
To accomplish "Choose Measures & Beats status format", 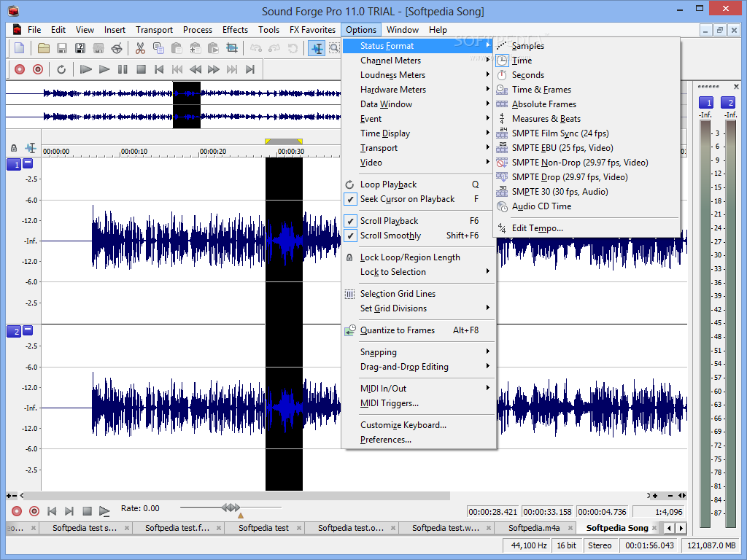I will point(546,119).
